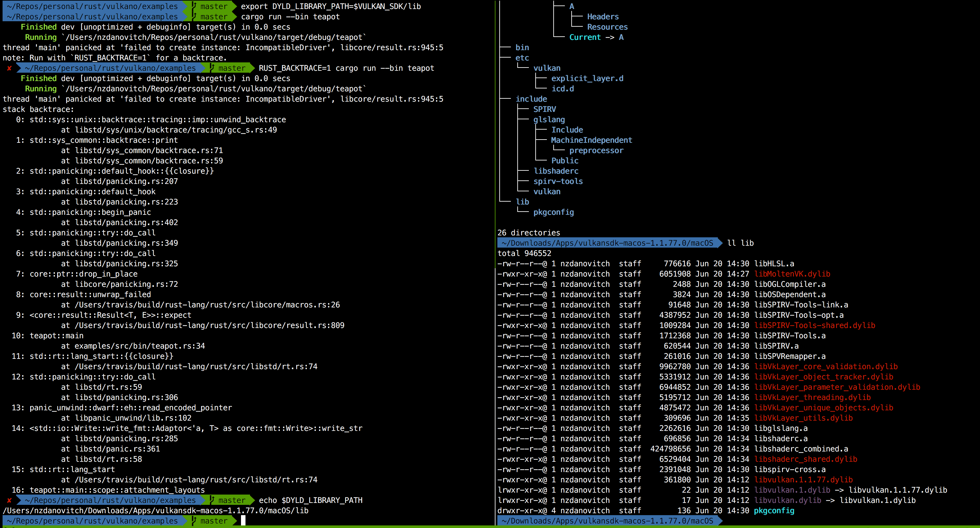
Task: Click the cyan pkgconfig entry in the lib listing
Action: pyautogui.click(x=773, y=511)
